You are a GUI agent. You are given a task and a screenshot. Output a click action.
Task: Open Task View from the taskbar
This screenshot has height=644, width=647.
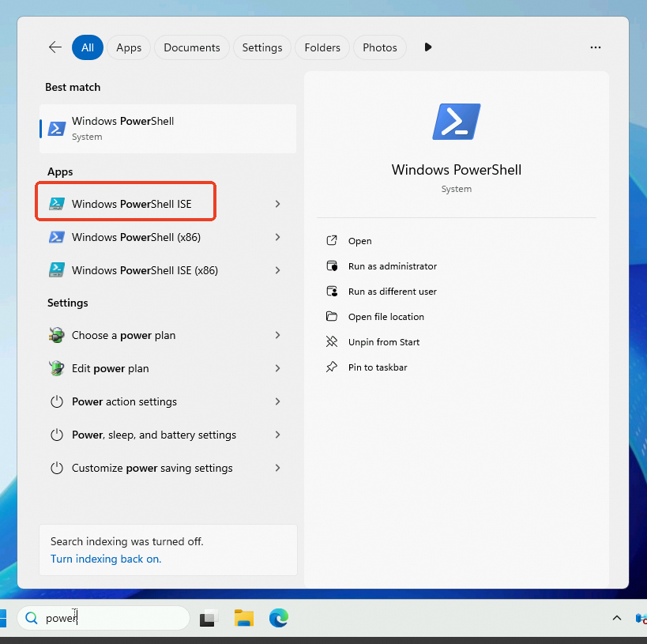coord(209,618)
